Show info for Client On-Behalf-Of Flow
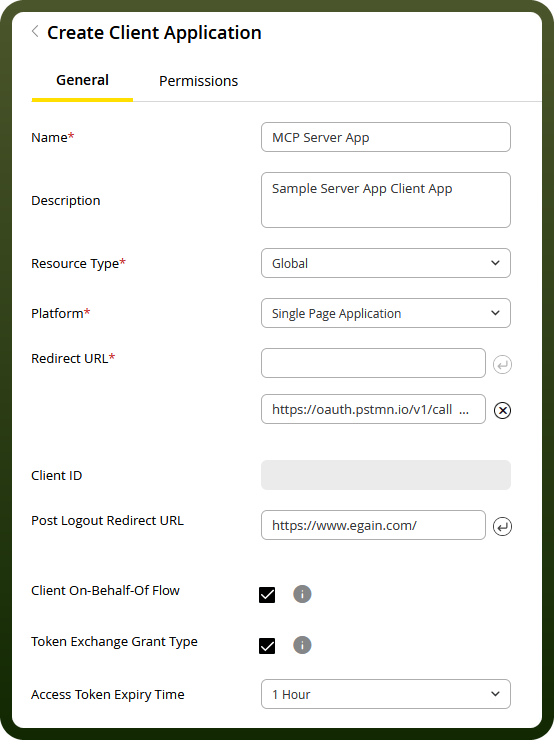Screen dimensions: 554x740 302,594
